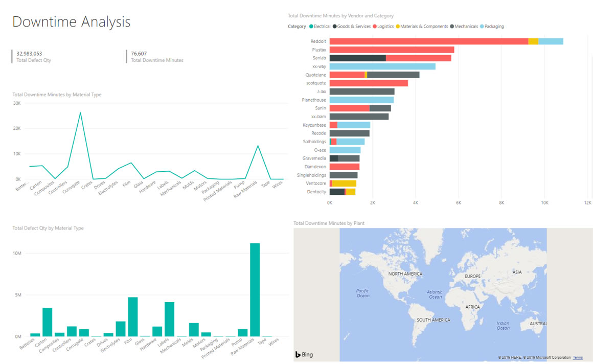Click North America on the map
Screen dimensions: 593x364
click(405, 274)
